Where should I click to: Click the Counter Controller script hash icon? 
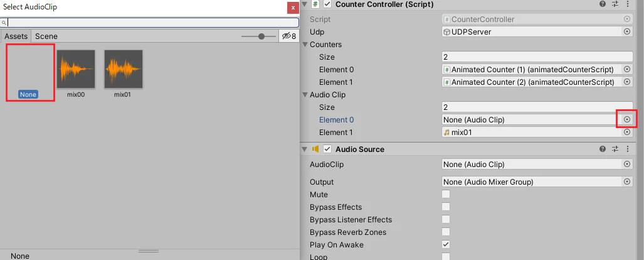[x=315, y=4]
